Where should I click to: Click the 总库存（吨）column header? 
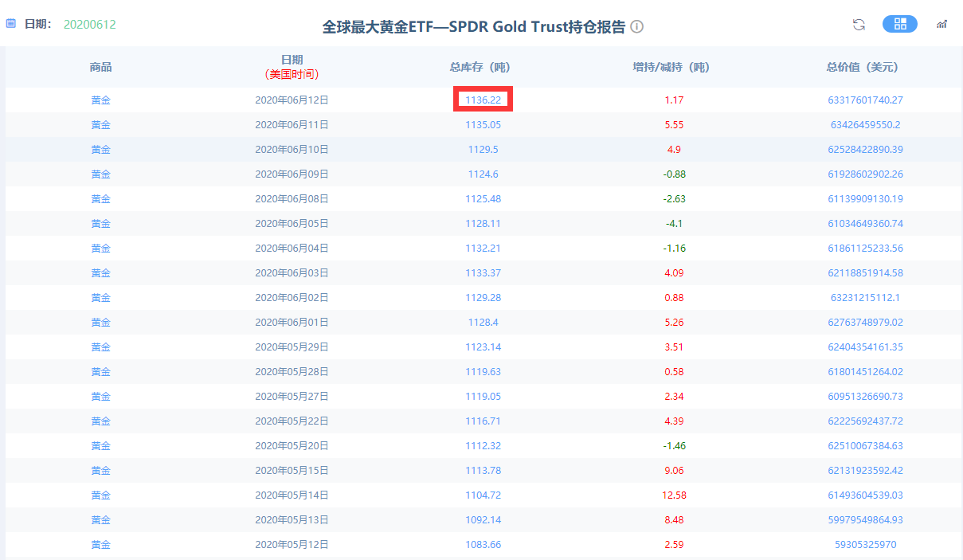(x=483, y=68)
